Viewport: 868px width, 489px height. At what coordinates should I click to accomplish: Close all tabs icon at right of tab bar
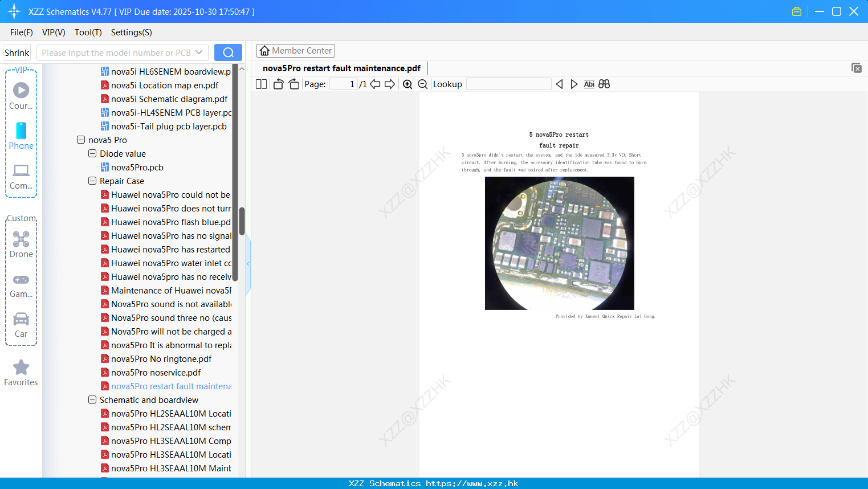[x=856, y=68]
